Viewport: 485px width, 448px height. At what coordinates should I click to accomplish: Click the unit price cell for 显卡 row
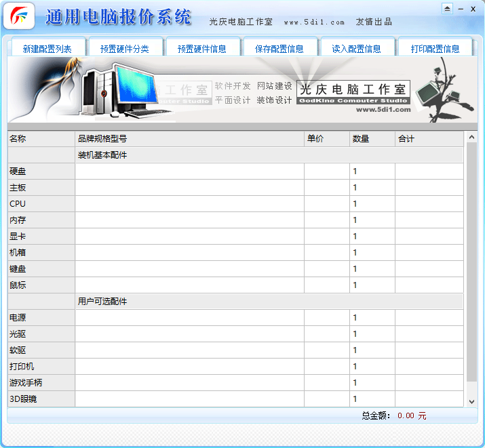(x=326, y=237)
